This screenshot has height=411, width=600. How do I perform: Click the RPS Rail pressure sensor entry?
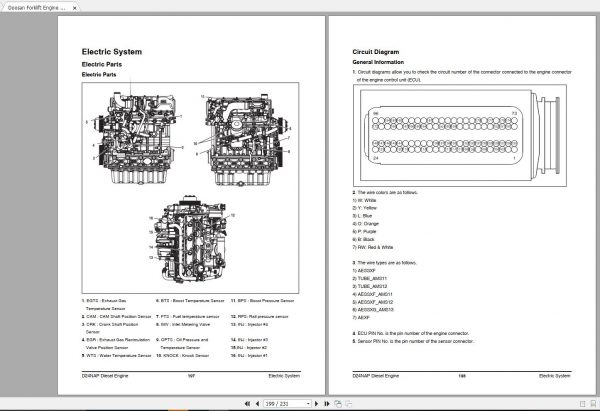point(259,317)
